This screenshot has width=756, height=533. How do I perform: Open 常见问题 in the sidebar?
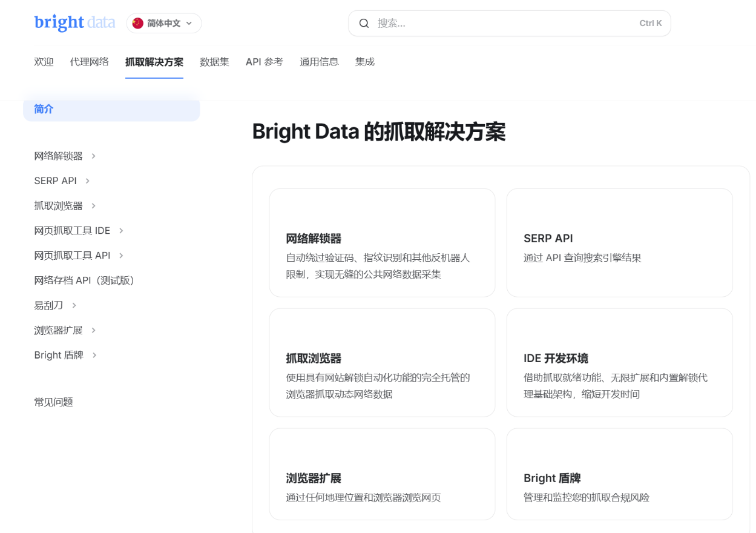coord(53,402)
